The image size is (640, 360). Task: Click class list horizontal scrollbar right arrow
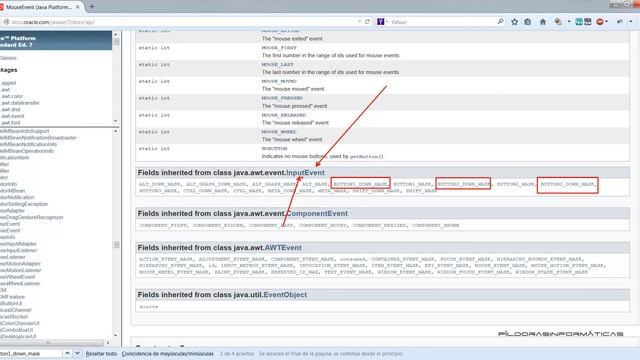click(x=108, y=343)
